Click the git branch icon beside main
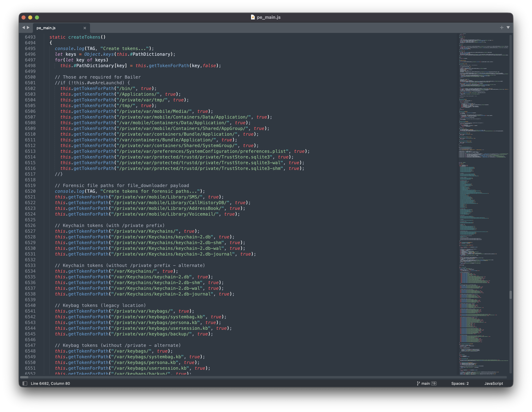Screen dimensions: 532x412 [418, 383]
